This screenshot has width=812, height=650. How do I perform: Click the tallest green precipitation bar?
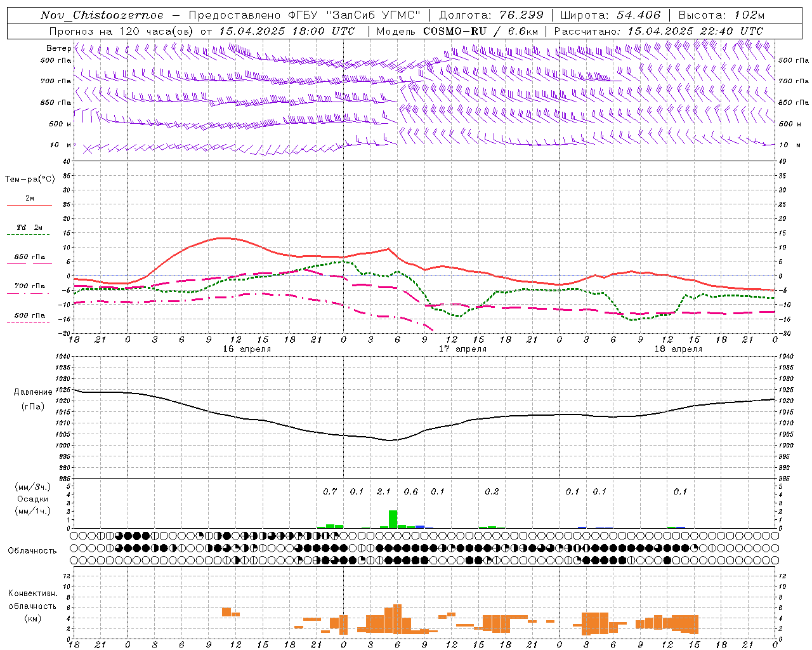coord(393,519)
